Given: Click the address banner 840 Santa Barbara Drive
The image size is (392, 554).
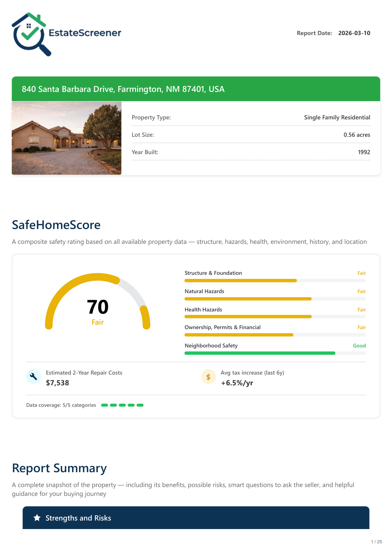Looking at the screenshot, I should (x=196, y=89).
